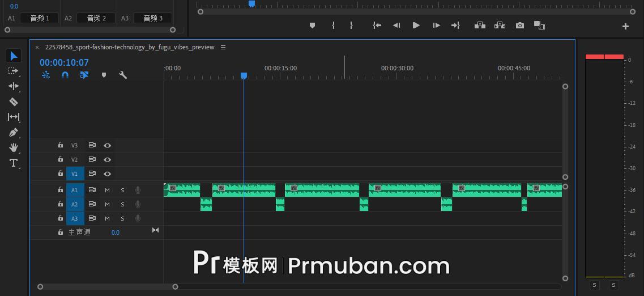This screenshot has width=644, height=296.
Task: Select the Track Select Forward tool
Action: pyautogui.click(x=14, y=71)
